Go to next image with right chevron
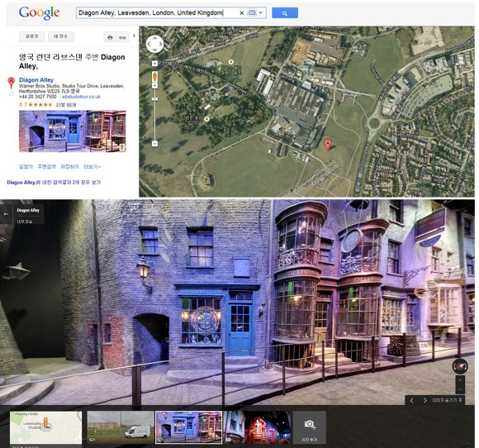 [x=424, y=400]
